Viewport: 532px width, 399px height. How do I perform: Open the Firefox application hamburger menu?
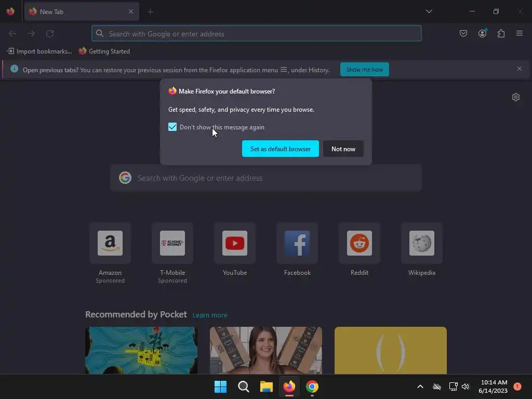click(520, 33)
